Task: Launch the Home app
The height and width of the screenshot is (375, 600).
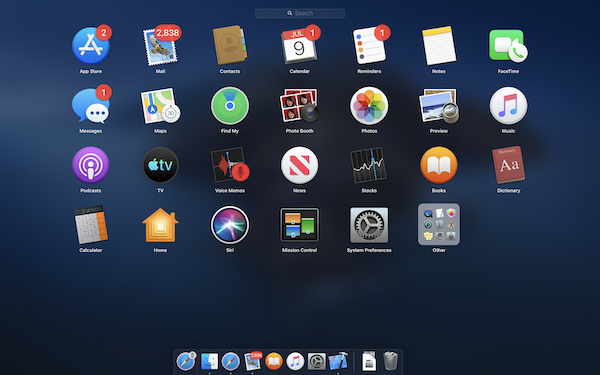Action: click(x=160, y=225)
